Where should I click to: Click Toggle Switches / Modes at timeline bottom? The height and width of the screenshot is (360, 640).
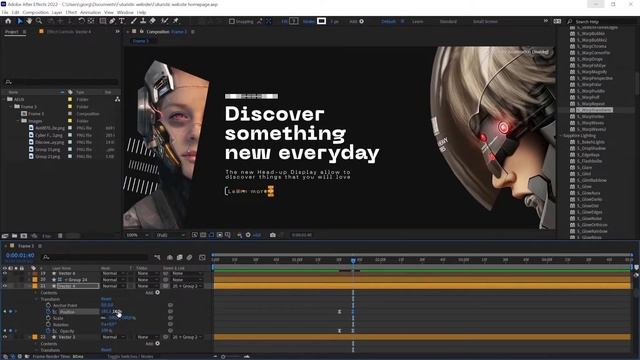[130, 356]
